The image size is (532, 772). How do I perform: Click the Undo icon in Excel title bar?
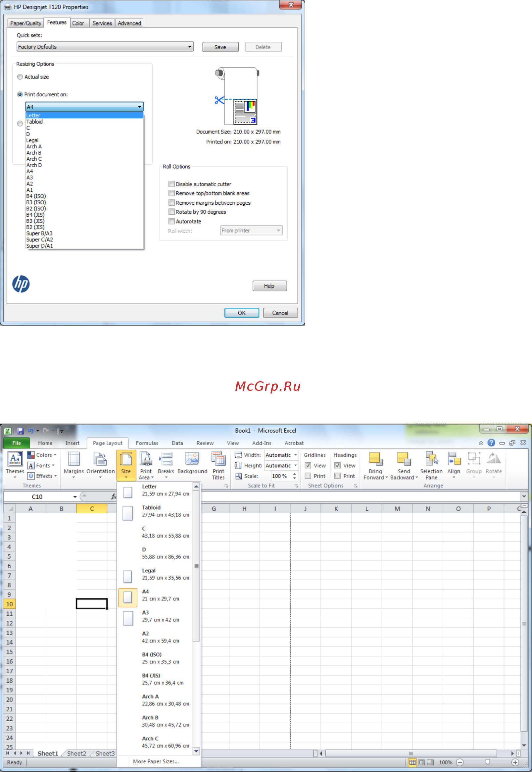[x=31, y=431]
